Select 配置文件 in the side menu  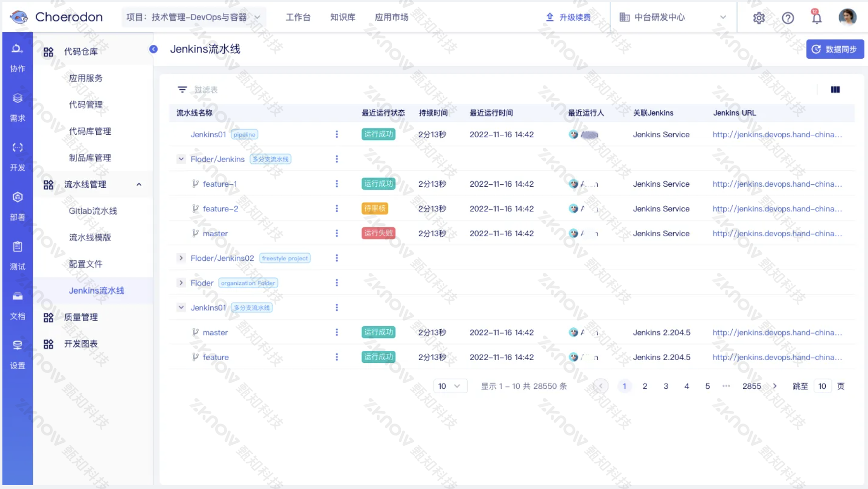click(x=86, y=264)
